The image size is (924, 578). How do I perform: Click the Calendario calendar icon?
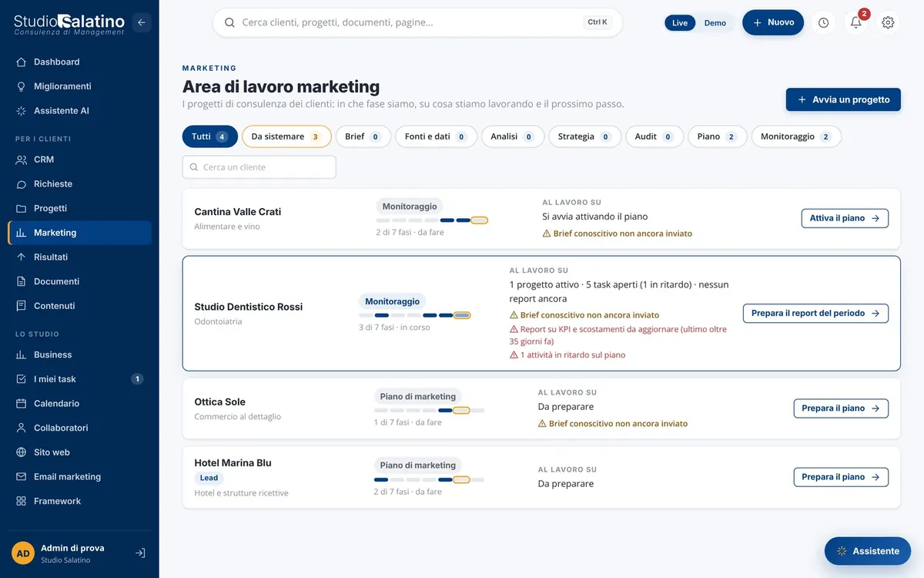tap(22, 404)
